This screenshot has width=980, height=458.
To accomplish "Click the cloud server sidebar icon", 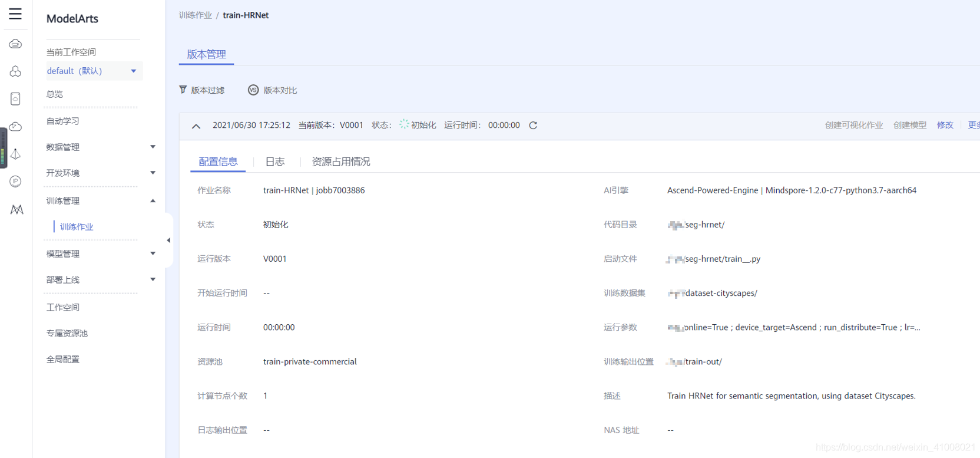I will pos(16,44).
